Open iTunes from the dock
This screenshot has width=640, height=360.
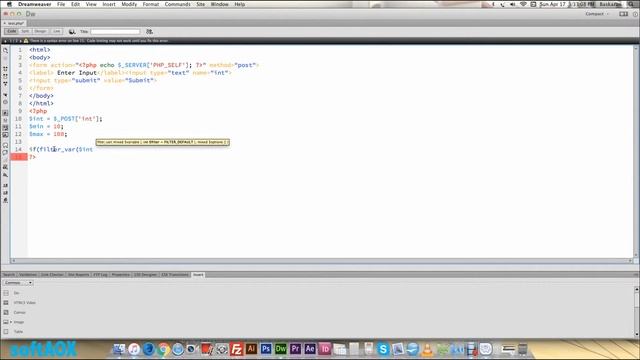134,349
